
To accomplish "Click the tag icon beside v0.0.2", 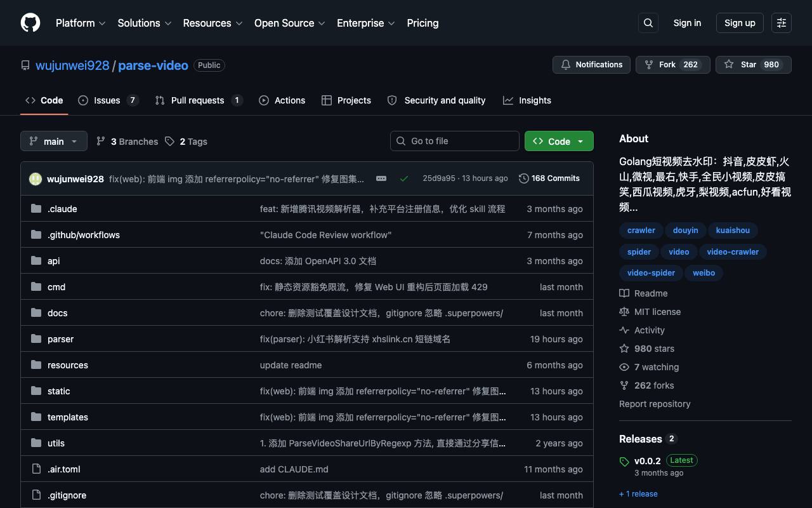I will pos(624,462).
